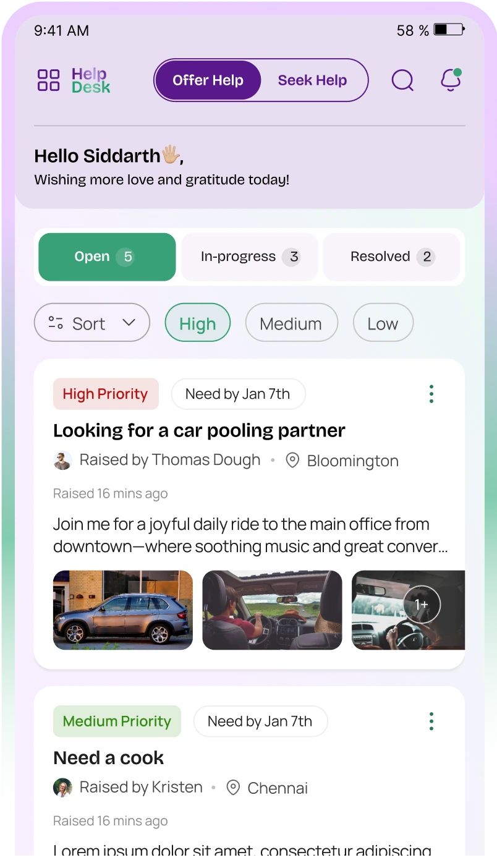
Task: Open the parked silver SUV photo
Action: point(123,610)
